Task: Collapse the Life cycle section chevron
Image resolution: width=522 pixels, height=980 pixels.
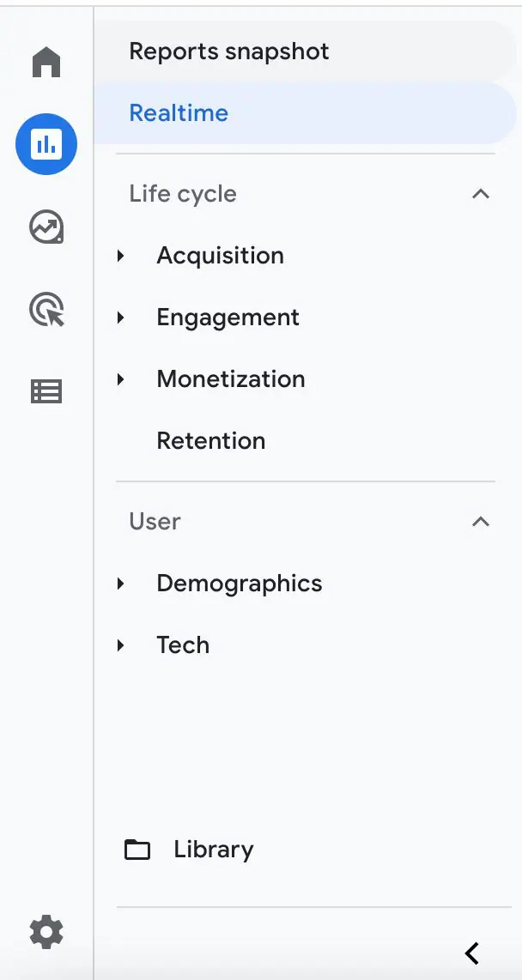Action: pyautogui.click(x=480, y=194)
